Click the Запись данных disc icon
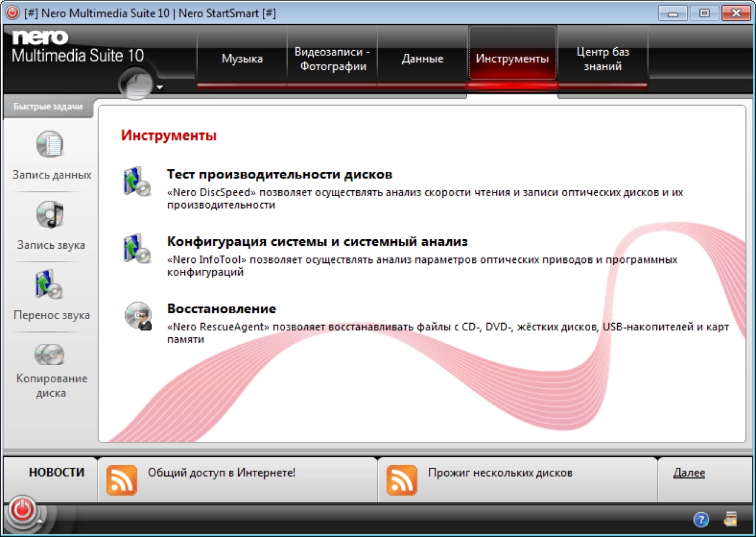 pos(50,145)
